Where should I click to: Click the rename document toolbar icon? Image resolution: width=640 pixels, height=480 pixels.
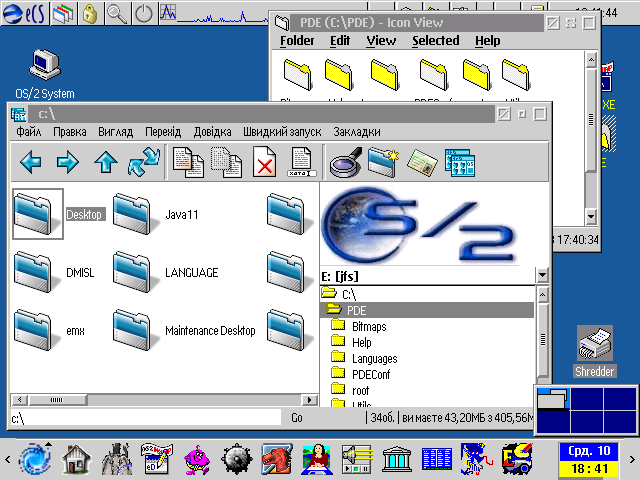point(302,162)
